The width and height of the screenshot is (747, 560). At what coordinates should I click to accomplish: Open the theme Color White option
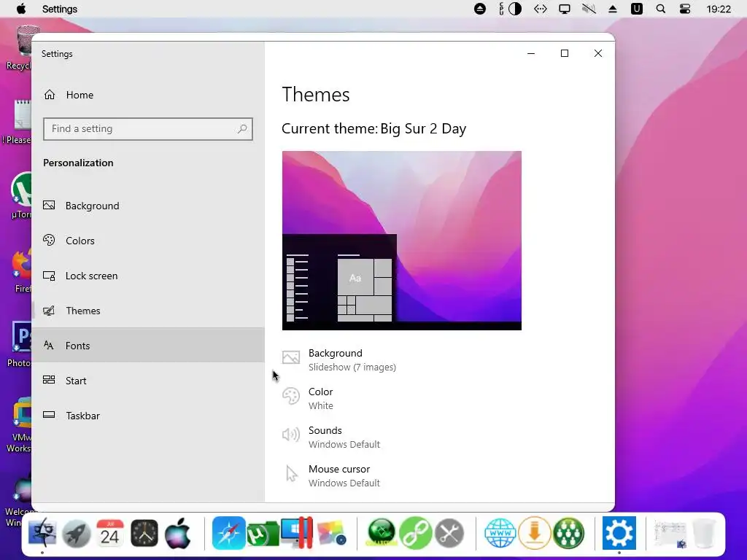pos(308,399)
